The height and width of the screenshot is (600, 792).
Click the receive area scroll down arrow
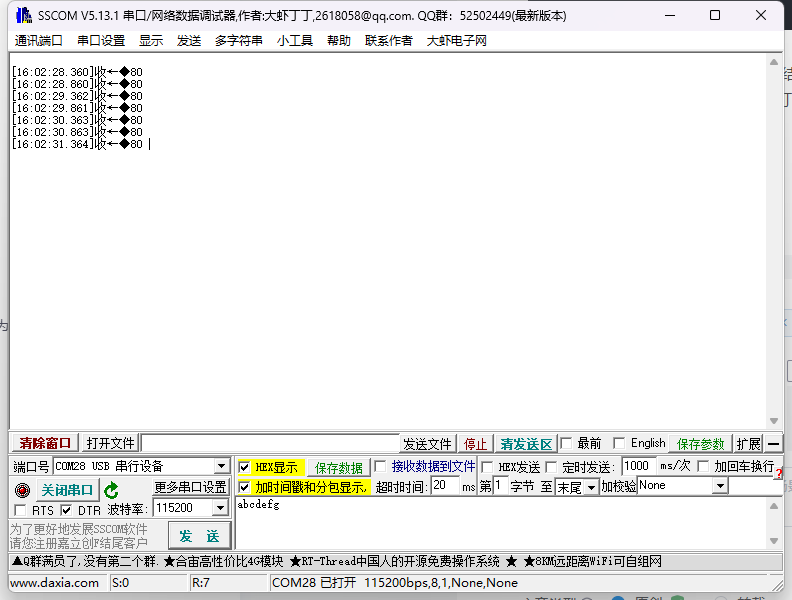(773, 421)
